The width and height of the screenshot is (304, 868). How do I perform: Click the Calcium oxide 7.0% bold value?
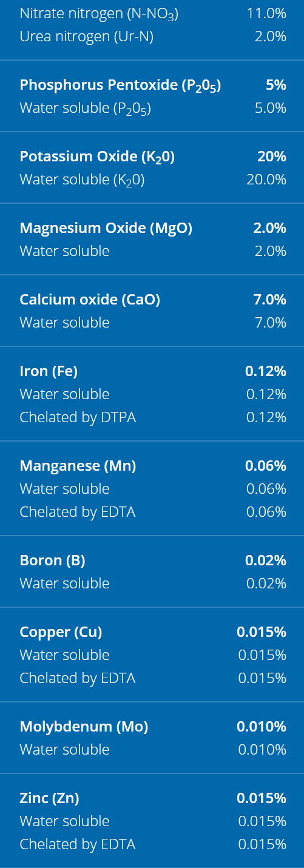pos(269,300)
